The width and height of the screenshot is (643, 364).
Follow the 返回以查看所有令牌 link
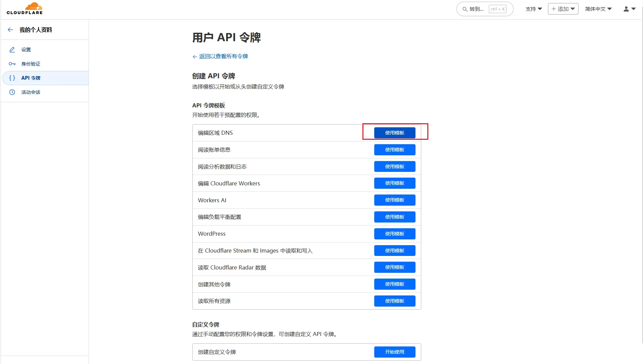click(x=220, y=56)
